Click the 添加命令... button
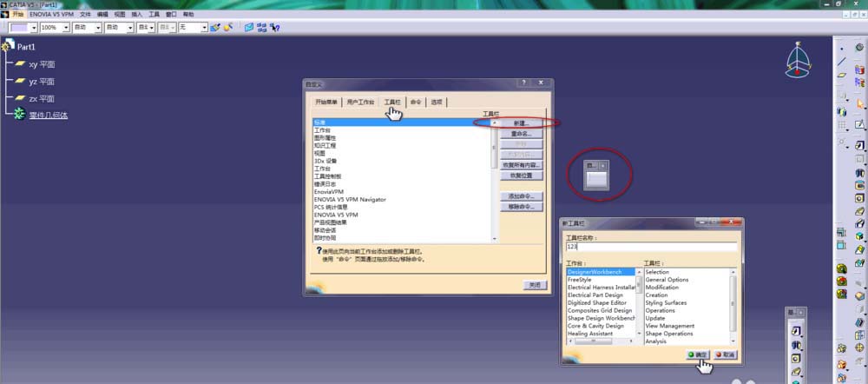This screenshot has width=868, height=384. click(521, 196)
